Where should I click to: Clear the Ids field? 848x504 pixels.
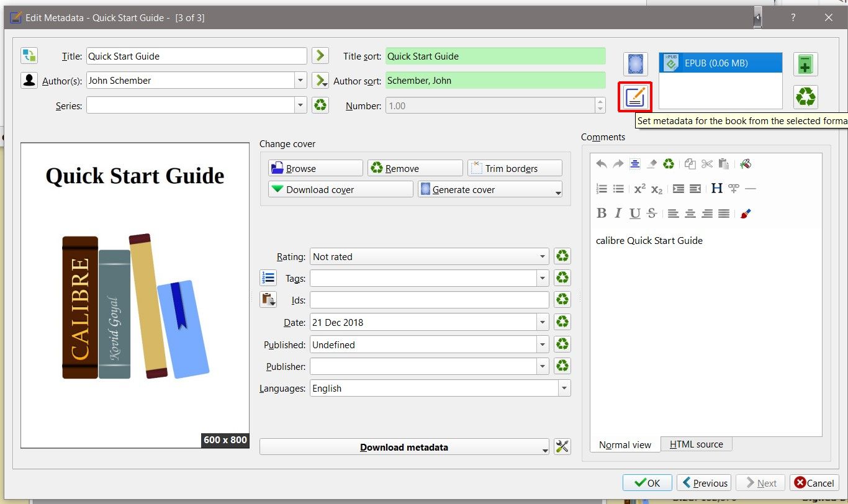pyautogui.click(x=562, y=300)
